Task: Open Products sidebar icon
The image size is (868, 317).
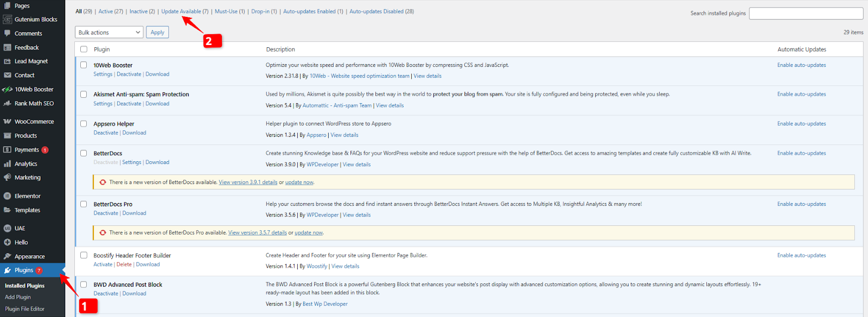Action: [8, 136]
